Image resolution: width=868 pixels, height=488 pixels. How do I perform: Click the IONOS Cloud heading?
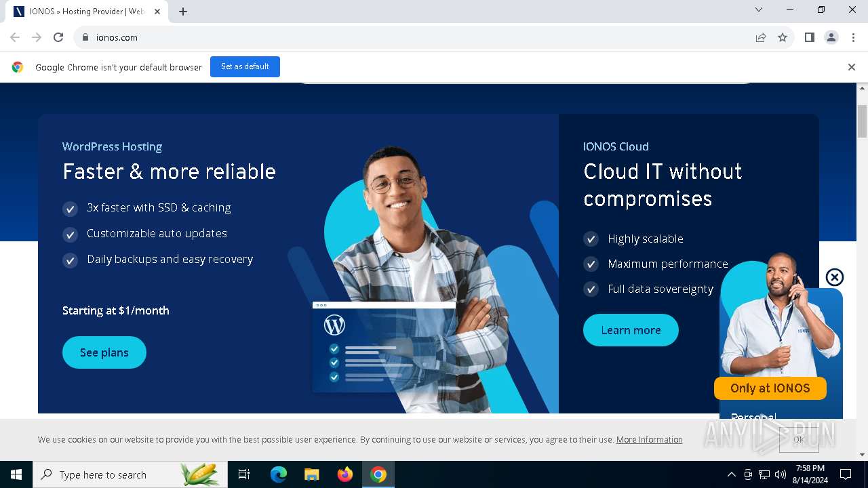pyautogui.click(x=616, y=146)
